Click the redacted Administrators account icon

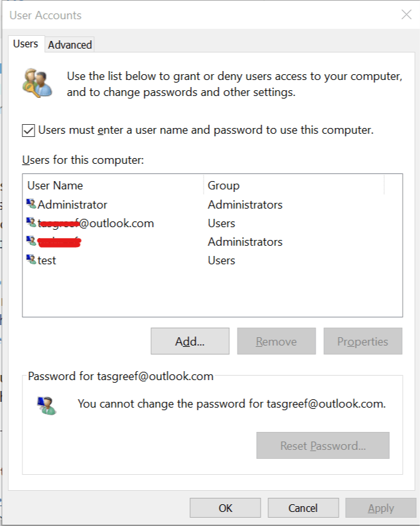click(31, 241)
